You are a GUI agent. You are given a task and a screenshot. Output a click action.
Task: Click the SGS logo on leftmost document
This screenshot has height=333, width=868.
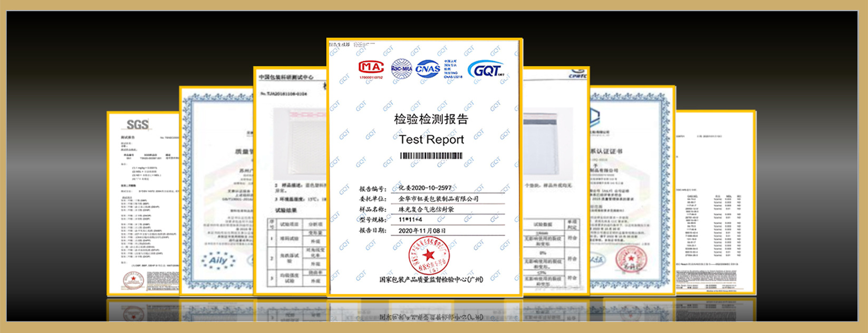click(x=137, y=125)
